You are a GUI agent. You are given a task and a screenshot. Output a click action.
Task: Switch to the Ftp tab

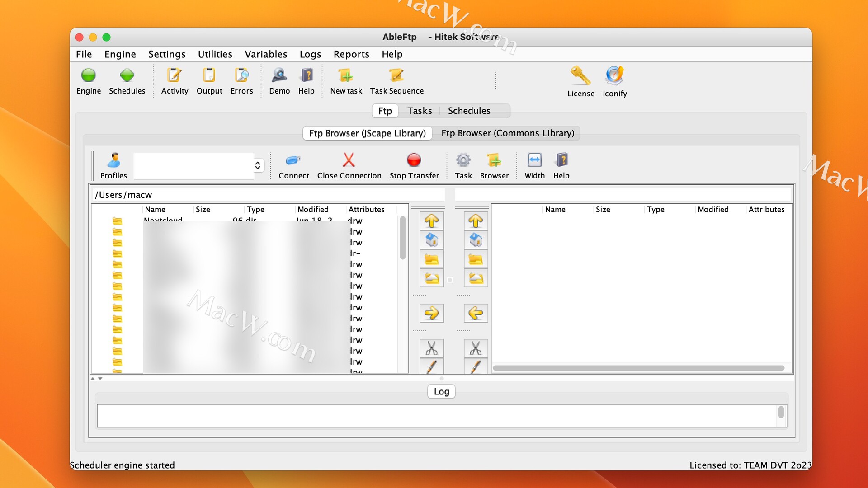[x=385, y=111]
